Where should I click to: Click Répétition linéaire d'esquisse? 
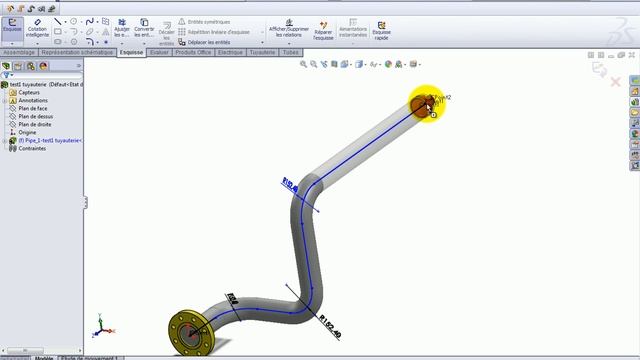pyautogui.click(x=214, y=32)
